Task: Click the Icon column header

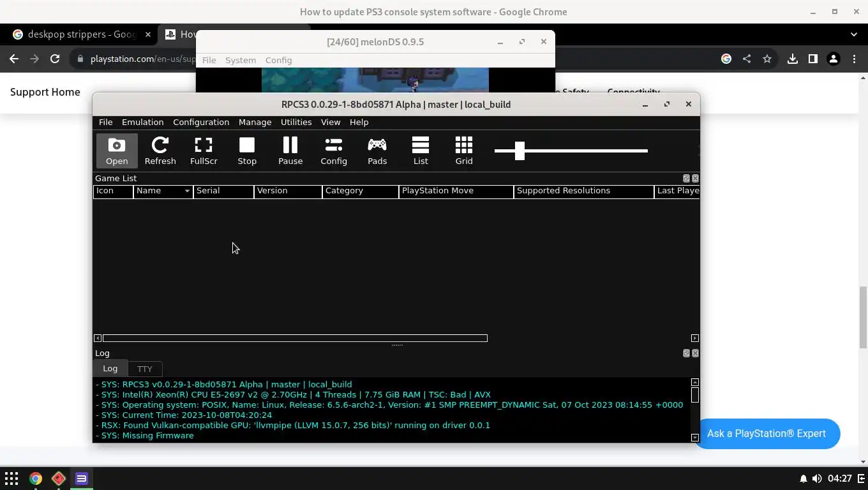Action: pyautogui.click(x=113, y=191)
